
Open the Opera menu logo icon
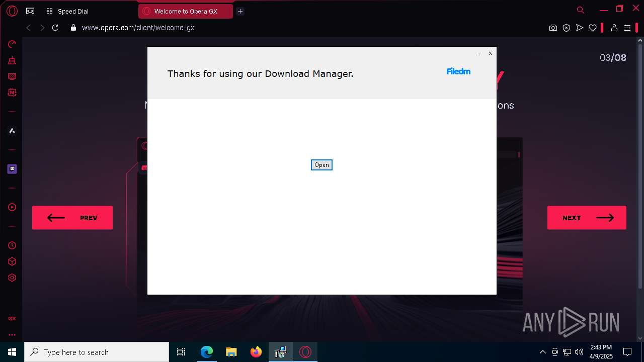[x=12, y=11]
